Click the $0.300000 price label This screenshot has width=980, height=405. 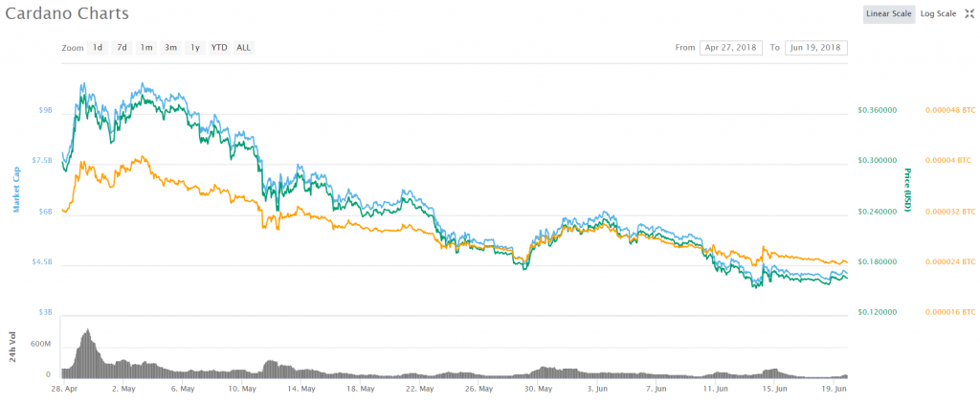[877, 161]
